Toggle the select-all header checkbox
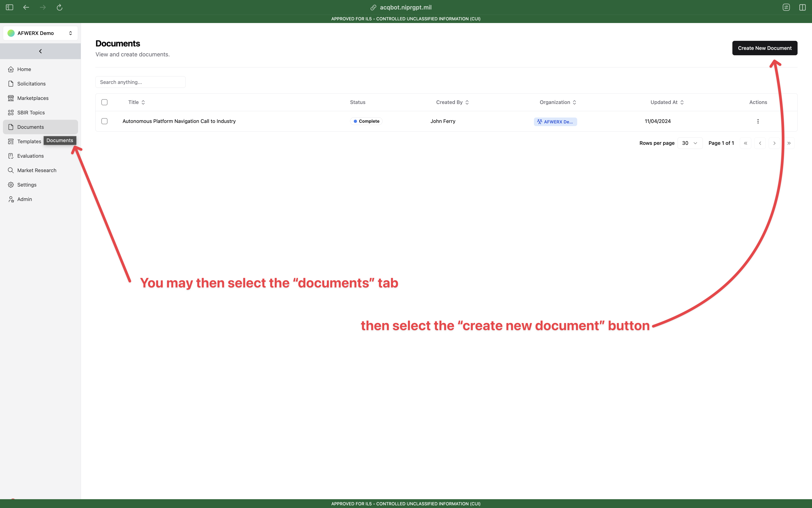812x508 pixels. tap(104, 102)
